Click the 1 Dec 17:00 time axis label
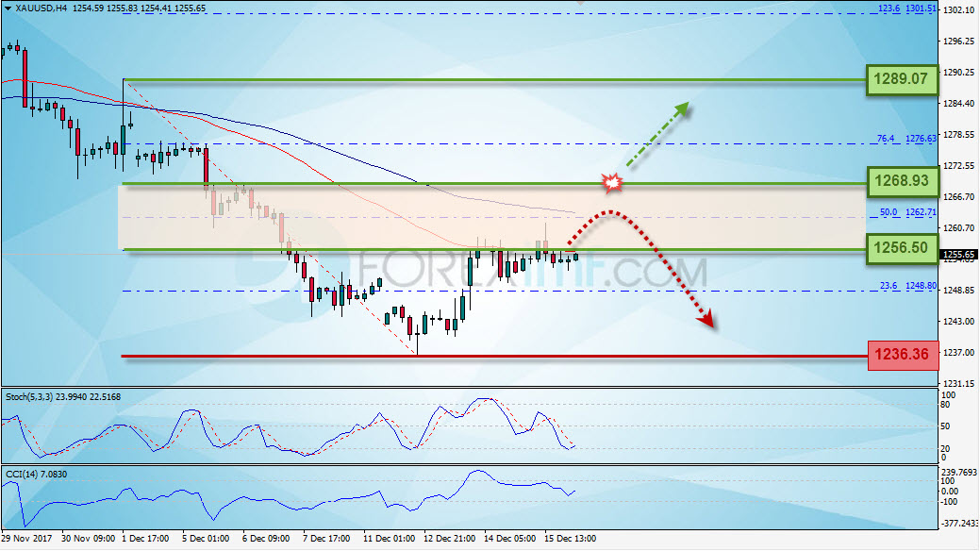This screenshot has width=980, height=551. (x=145, y=538)
